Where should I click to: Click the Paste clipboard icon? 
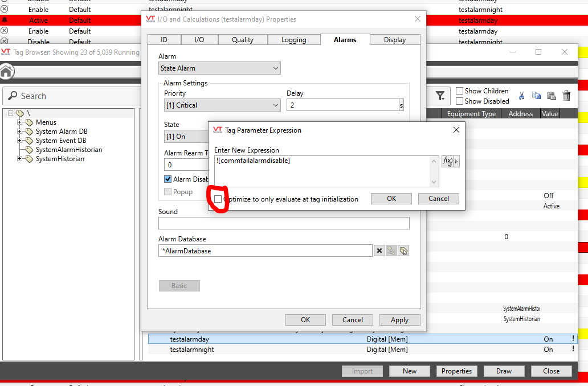point(551,96)
